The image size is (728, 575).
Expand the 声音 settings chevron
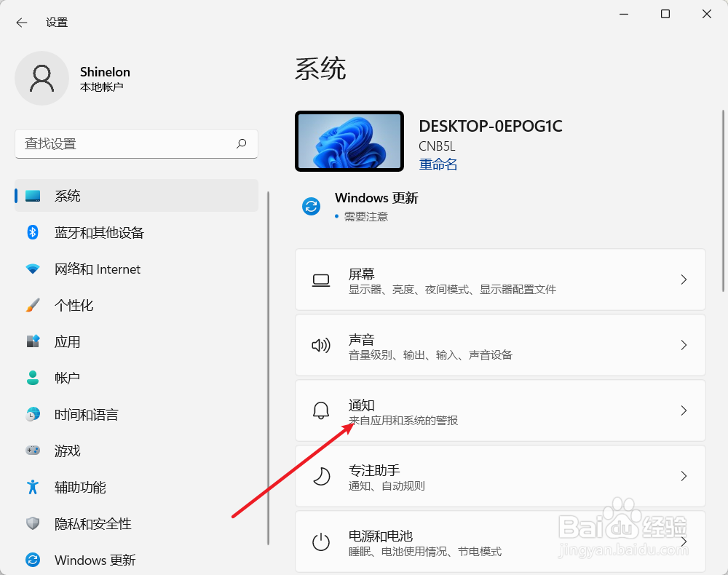(x=684, y=345)
